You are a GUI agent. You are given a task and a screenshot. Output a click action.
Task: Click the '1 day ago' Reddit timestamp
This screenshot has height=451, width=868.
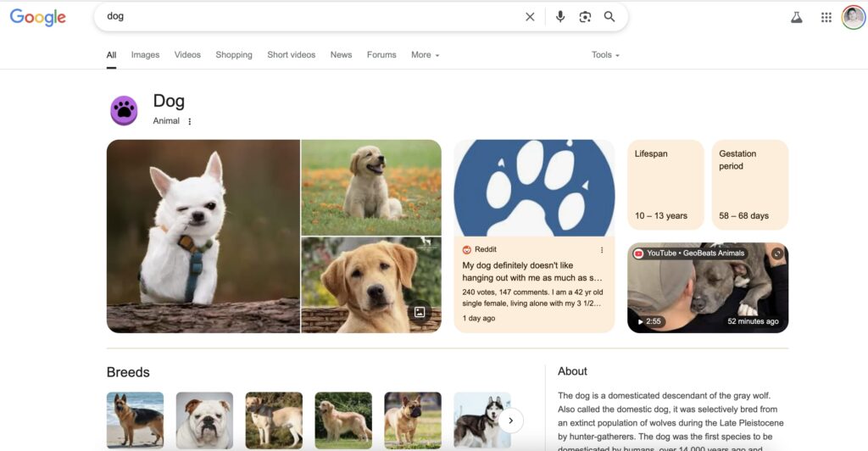tap(479, 318)
